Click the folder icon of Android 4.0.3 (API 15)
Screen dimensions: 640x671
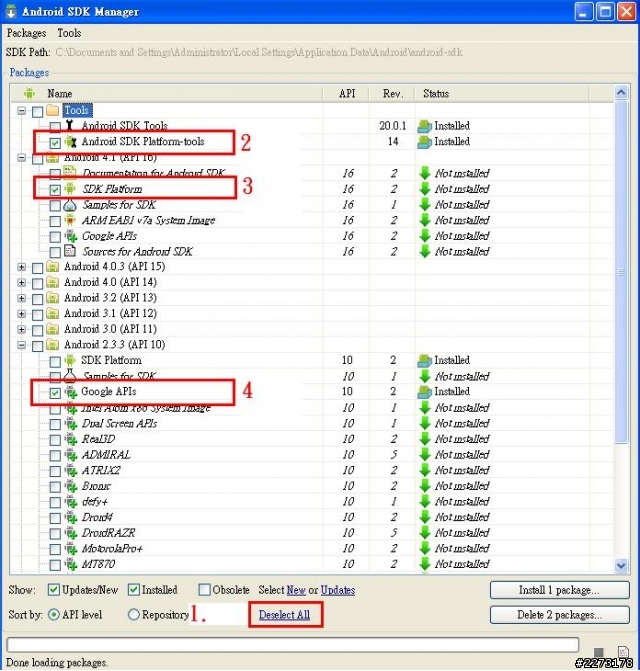pos(52,267)
